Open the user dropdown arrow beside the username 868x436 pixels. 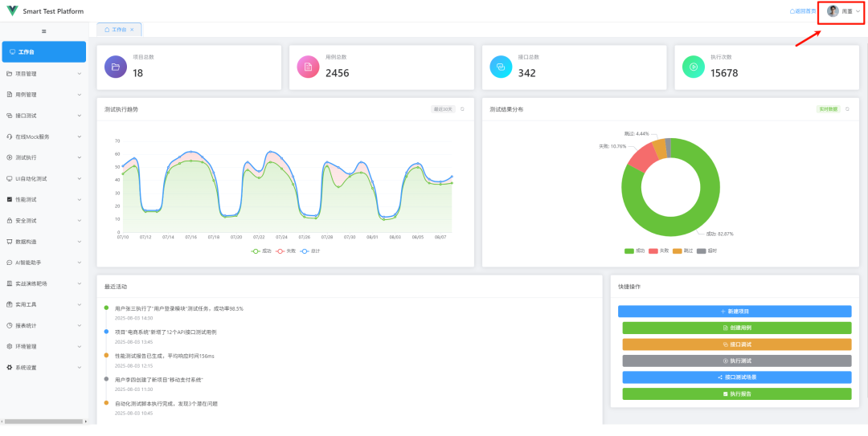(x=858, y=11)
